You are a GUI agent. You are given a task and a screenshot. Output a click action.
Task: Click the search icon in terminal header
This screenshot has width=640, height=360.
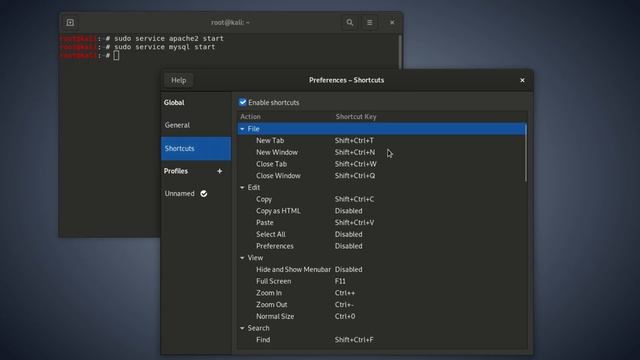(x=350, y=22)
